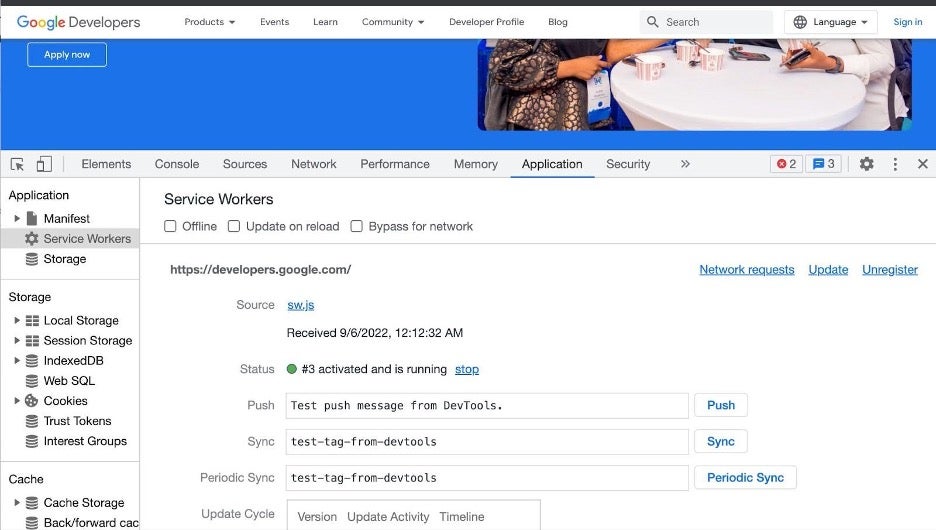Enable the Offline checkbox
This screenshot has width=936, height=530.
point(171,226)
